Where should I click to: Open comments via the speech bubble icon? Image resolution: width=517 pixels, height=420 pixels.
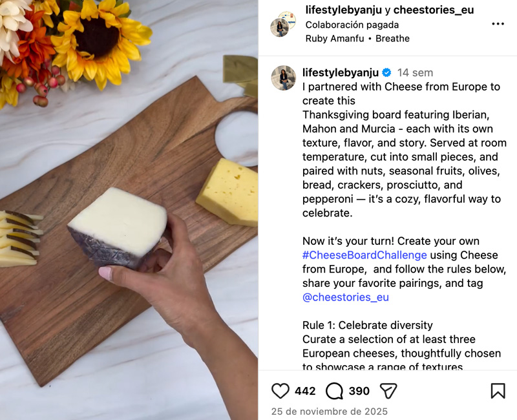[x=334, y=391]
